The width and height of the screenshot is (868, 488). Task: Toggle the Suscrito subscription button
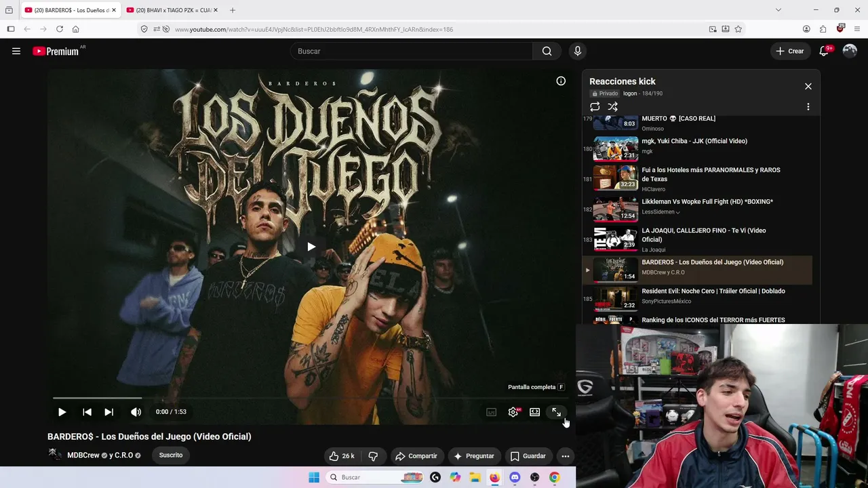click(x=171, y=455)
